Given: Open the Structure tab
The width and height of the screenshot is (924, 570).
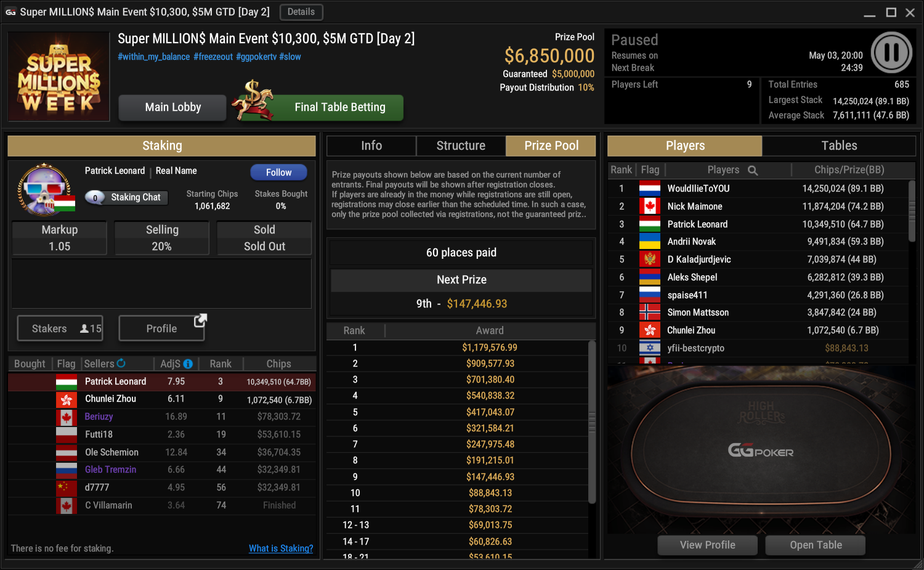Looking at the screenshot, I should point(461,145).
